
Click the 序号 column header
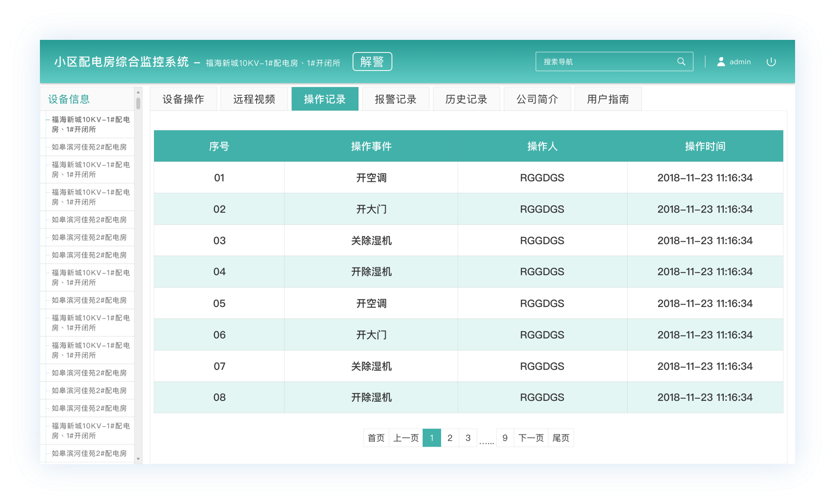[219, 146]
